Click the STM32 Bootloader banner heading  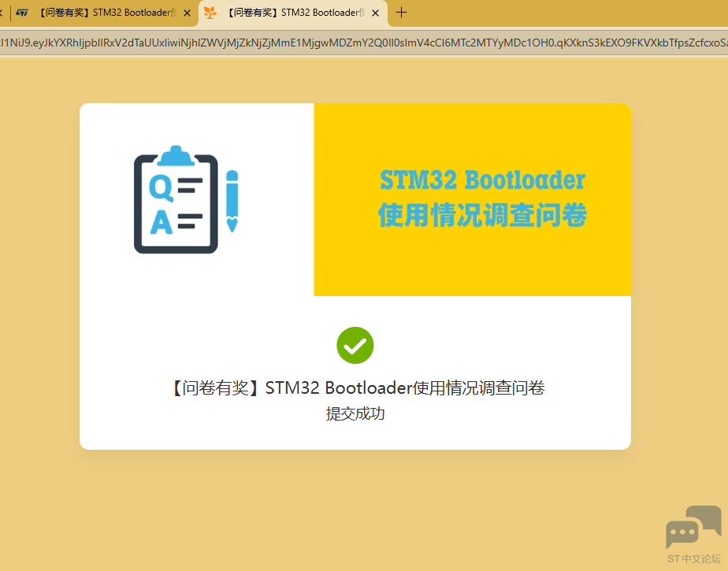[482, 180]
